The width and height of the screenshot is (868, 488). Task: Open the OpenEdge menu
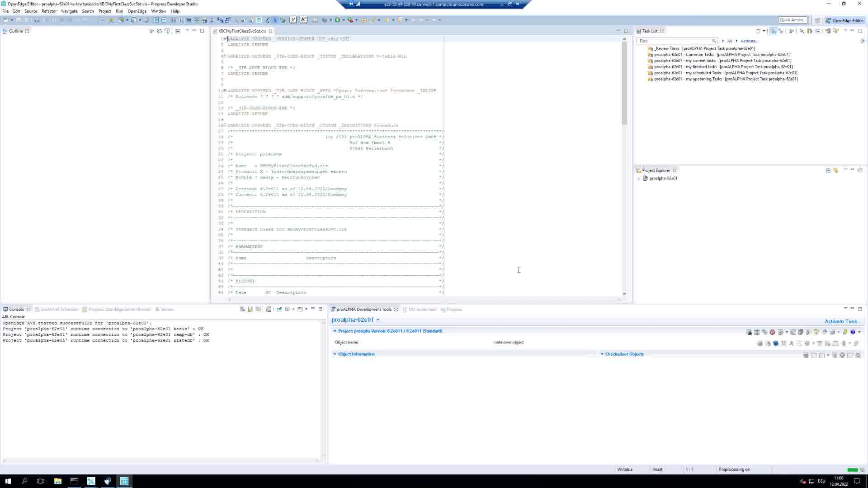click(137, 11)
